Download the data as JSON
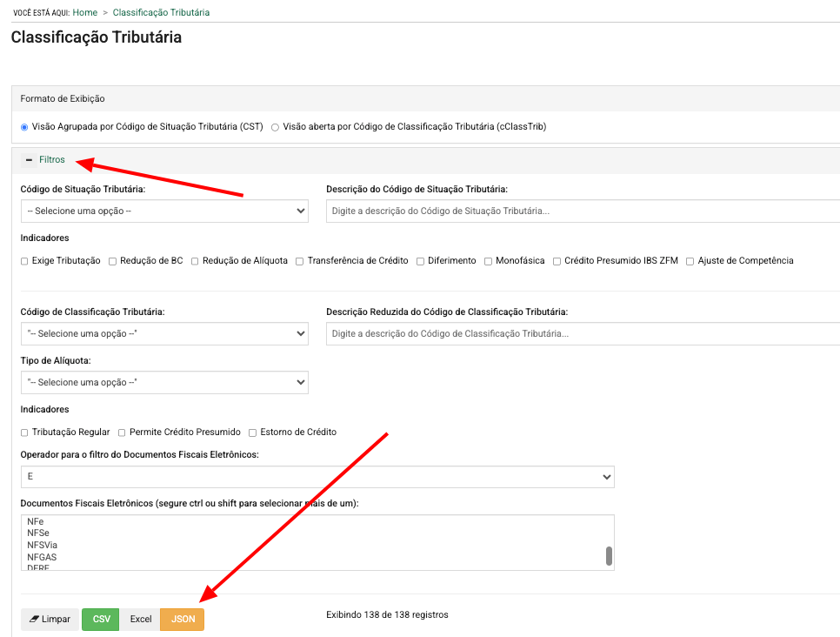The height and width of the screenshot is (637, 840). (x=183, y=620)
